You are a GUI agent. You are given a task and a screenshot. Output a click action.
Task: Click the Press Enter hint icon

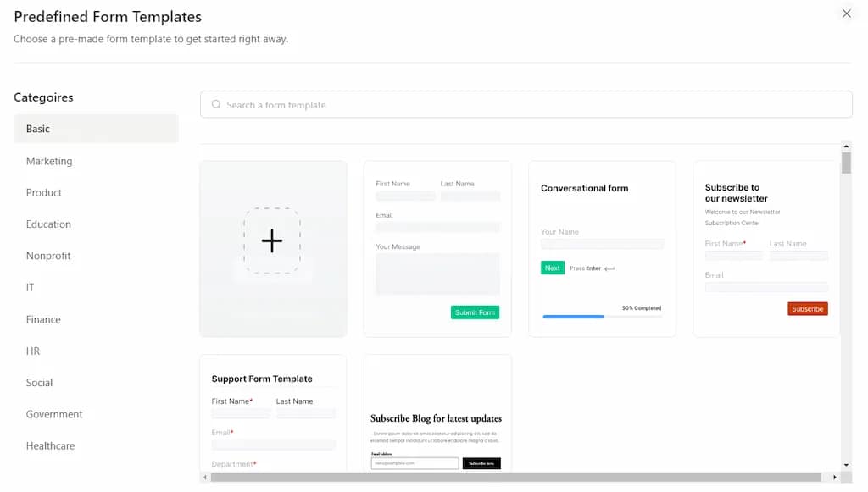coord(609,268)
